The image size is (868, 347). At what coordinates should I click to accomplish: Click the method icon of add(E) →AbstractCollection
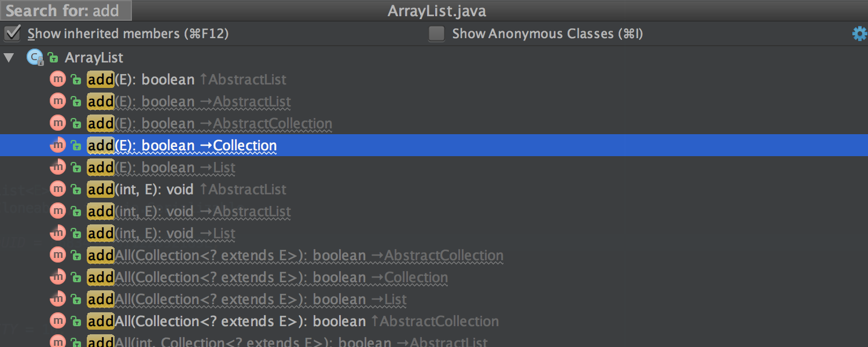coord(58,123)
